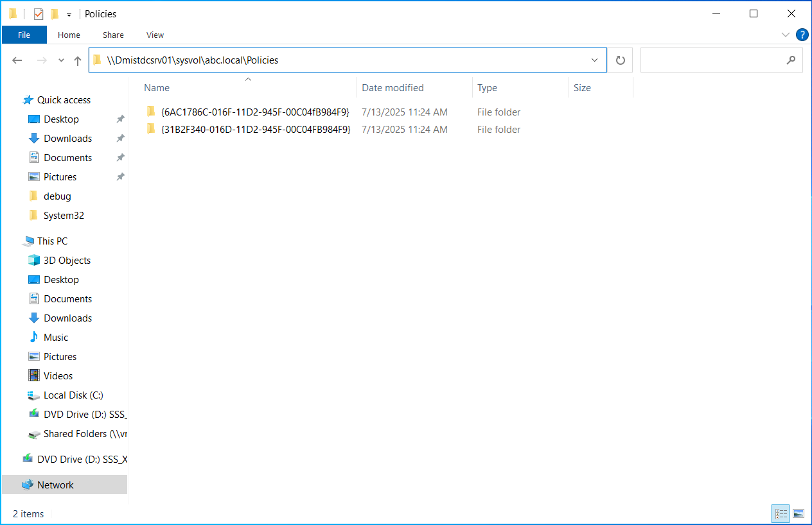Open Desktop under This PC
The width and height of the screenshot is (812, 525).
coord(61,280)
